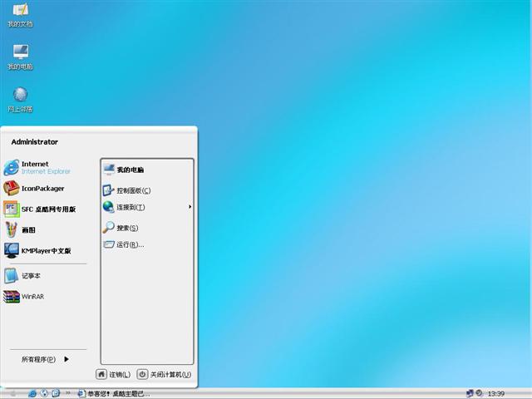Click the 关闭计算机(U) shut down button

(164, 375)
